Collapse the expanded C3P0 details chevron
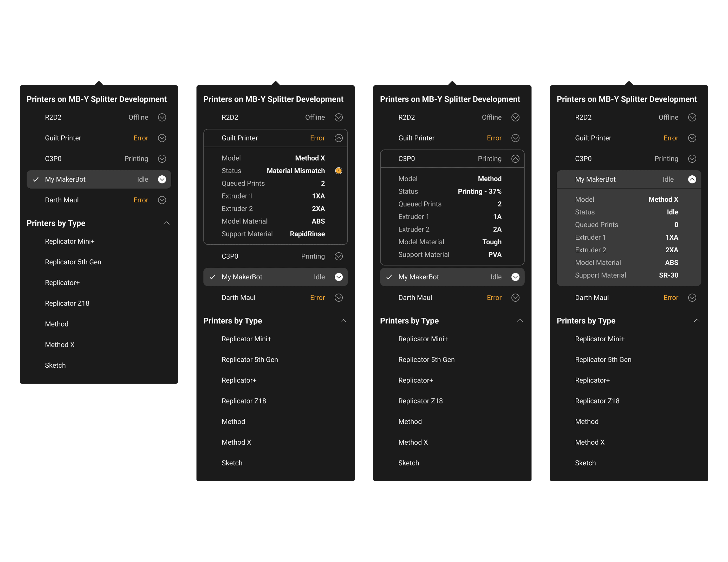 pos(515,159)
